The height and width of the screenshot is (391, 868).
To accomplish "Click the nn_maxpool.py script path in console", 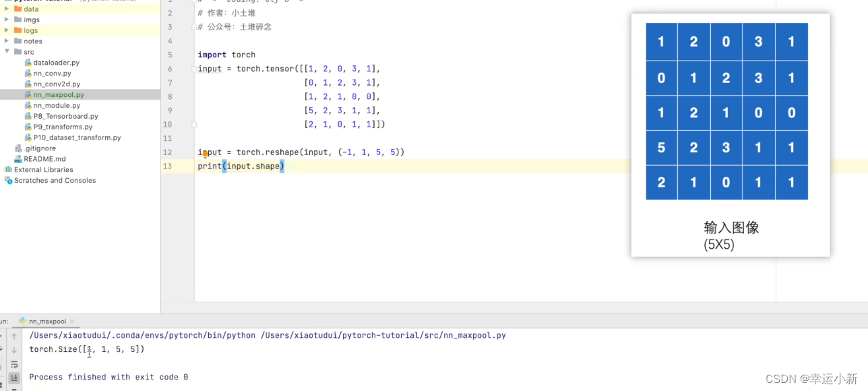I will coord(383,335).
